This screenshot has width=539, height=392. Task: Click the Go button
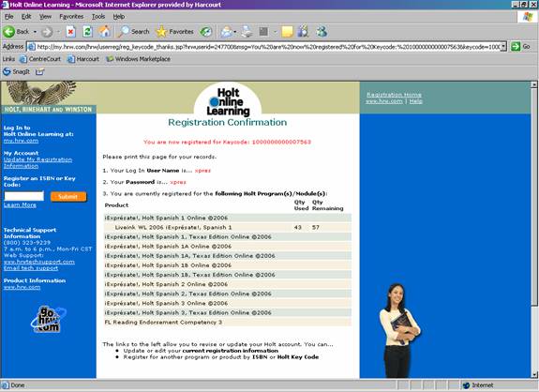pos(520,47)
